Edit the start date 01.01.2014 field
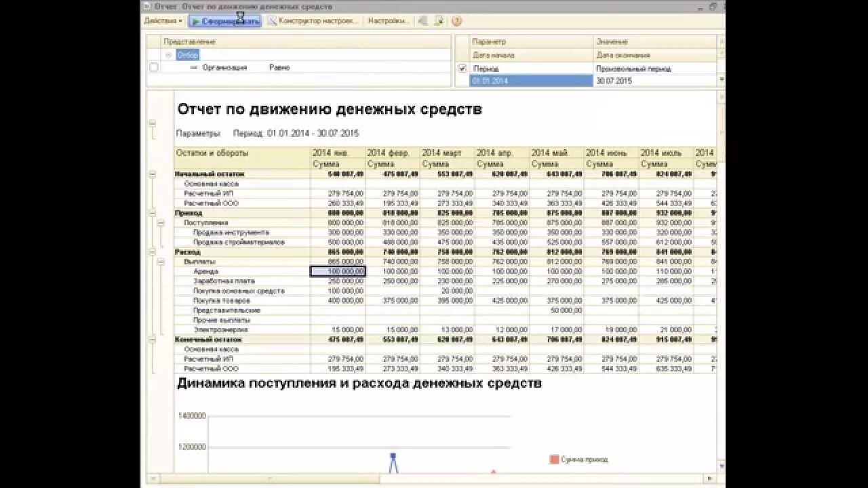This screenshot has height=488, width=868. (531, 81)
